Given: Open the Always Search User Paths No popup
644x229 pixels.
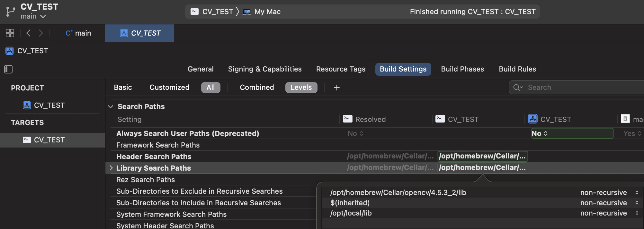Looking at the screenshot, I should point(572,133).
